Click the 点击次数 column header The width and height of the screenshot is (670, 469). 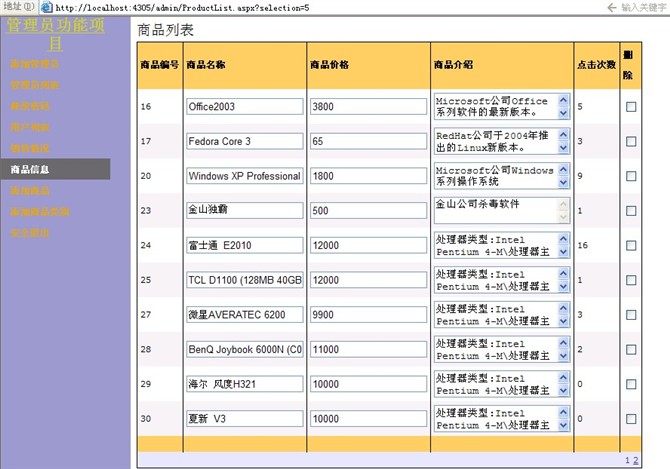click(x=597, y=65)
